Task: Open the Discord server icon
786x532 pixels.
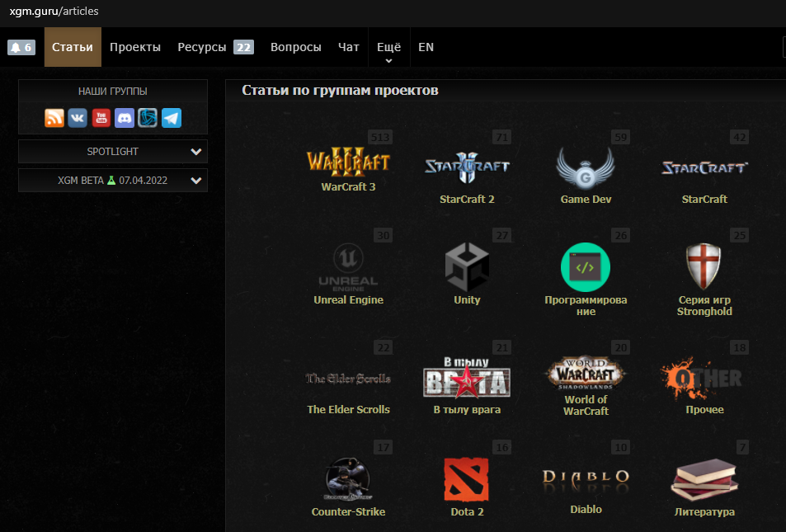Action: (x=125, y=118)
